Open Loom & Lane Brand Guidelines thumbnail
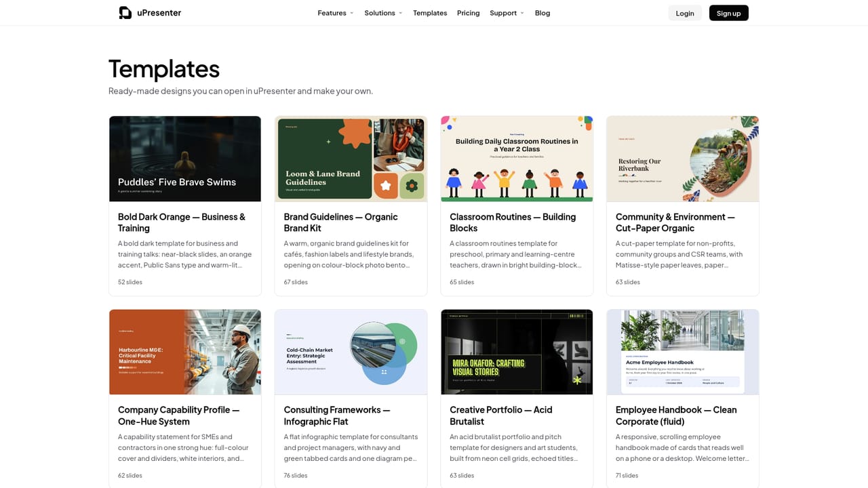Image resolution: width=868 pixels, height=488 pixels. 351,159
